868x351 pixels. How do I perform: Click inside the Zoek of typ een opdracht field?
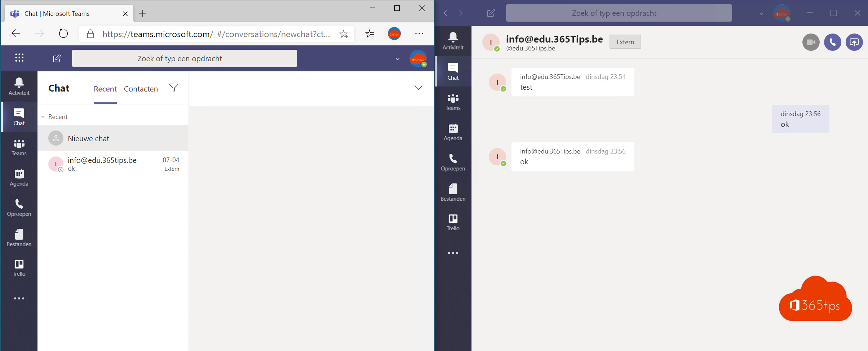185,58
